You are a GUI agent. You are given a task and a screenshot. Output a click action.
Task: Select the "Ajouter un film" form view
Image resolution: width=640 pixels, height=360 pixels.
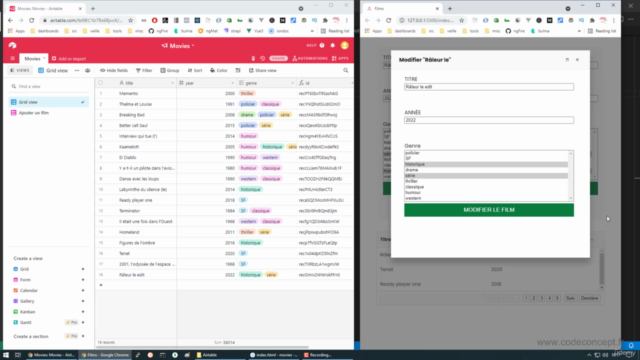pyautogui.click(x=49, y=113)
